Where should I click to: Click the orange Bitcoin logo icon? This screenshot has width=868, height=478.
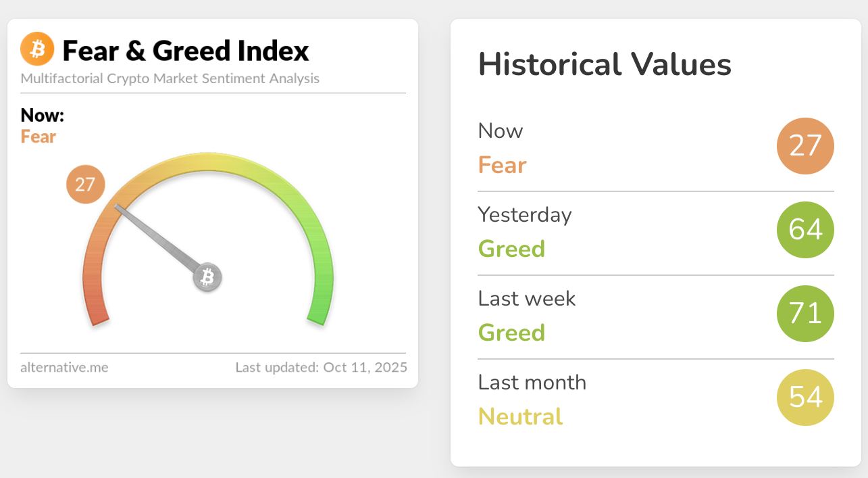pos(37,49)
